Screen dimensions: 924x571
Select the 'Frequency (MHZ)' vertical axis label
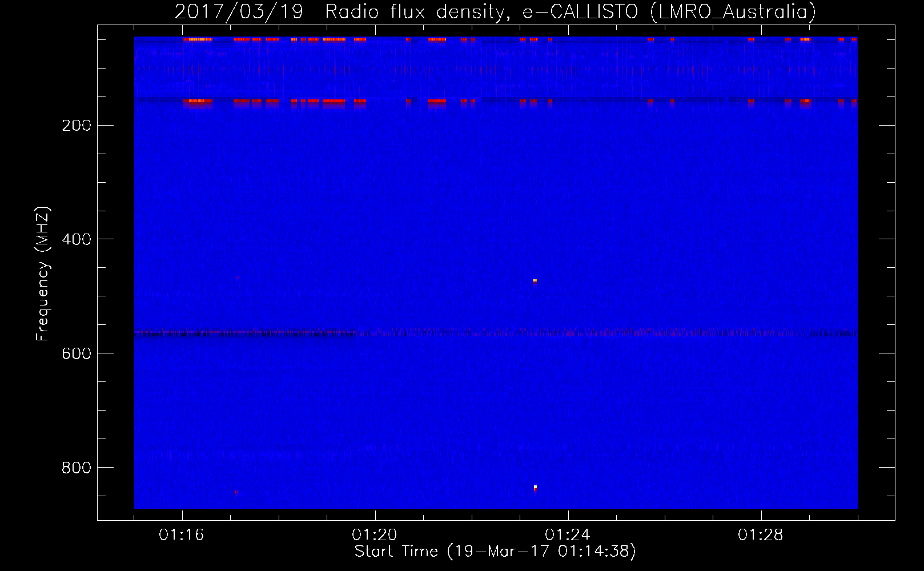click(x=43, y=274)
